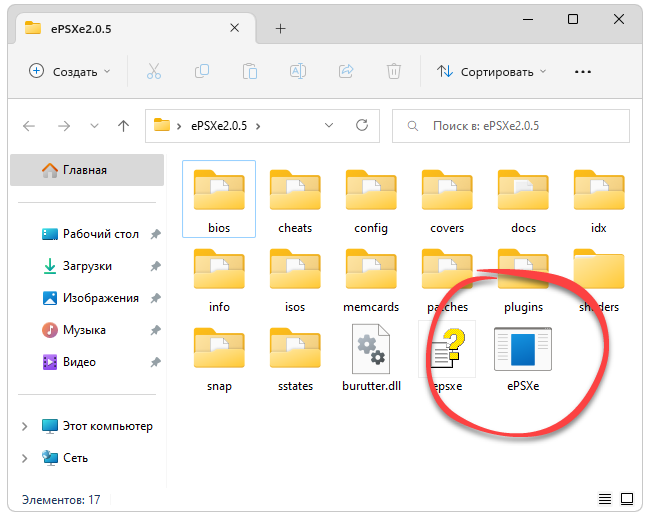Click the Copy icon in toolbar
This screenshot has width=647, height=516.
pos(202,72)
